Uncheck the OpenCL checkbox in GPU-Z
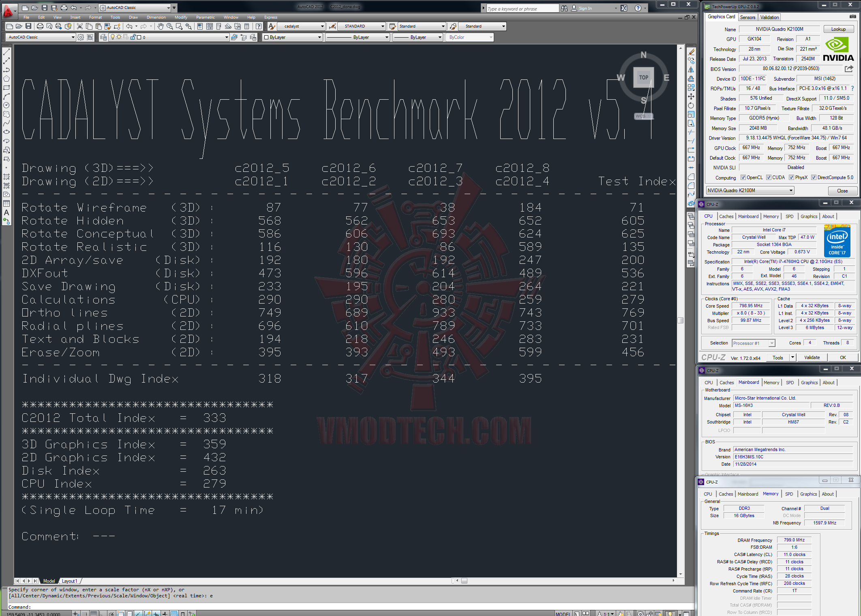The image size is (861, 616). point(743,178)
